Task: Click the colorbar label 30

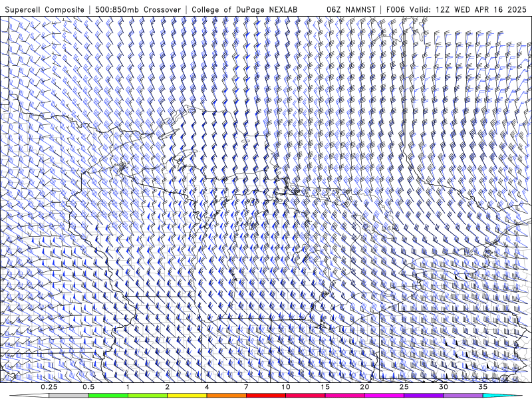Action: pos(444,387)
